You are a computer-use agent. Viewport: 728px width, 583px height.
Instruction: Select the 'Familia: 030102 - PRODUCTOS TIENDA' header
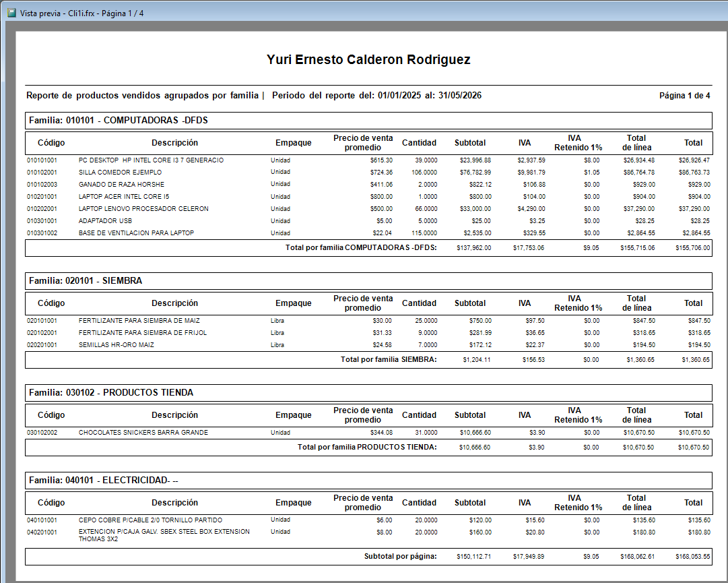368,393
